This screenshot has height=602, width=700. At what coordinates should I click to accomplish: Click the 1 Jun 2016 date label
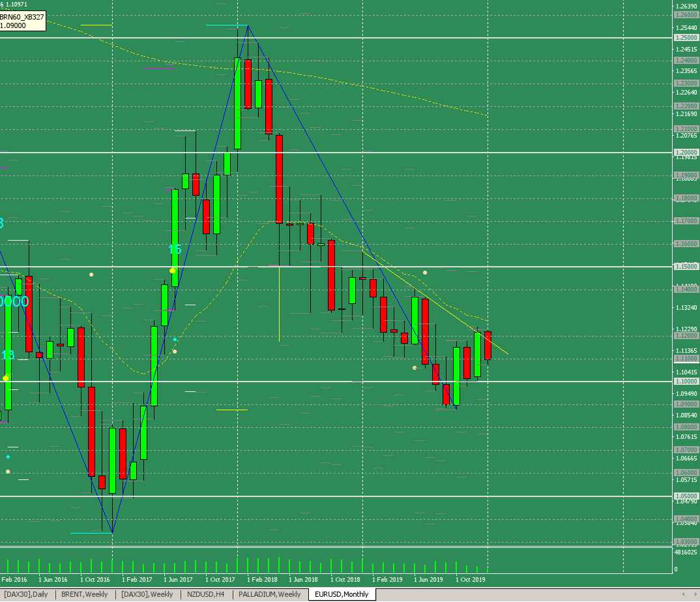pos(53,580)
